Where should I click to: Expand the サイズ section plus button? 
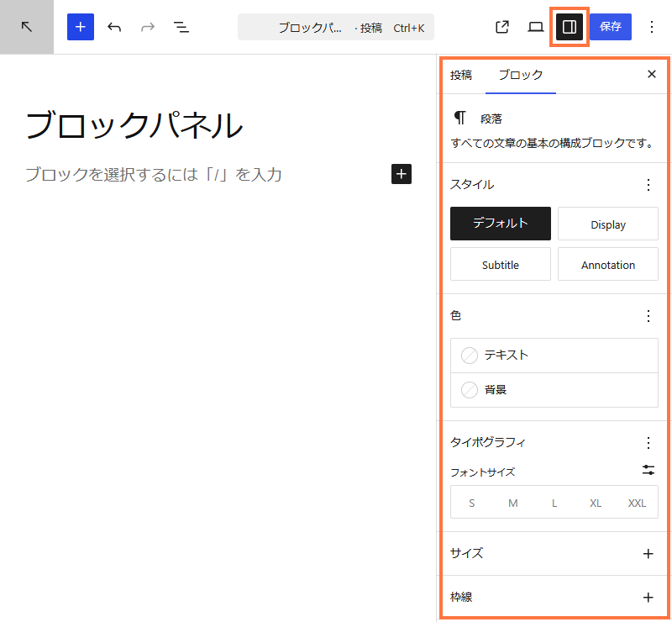[x=648, y=554]
